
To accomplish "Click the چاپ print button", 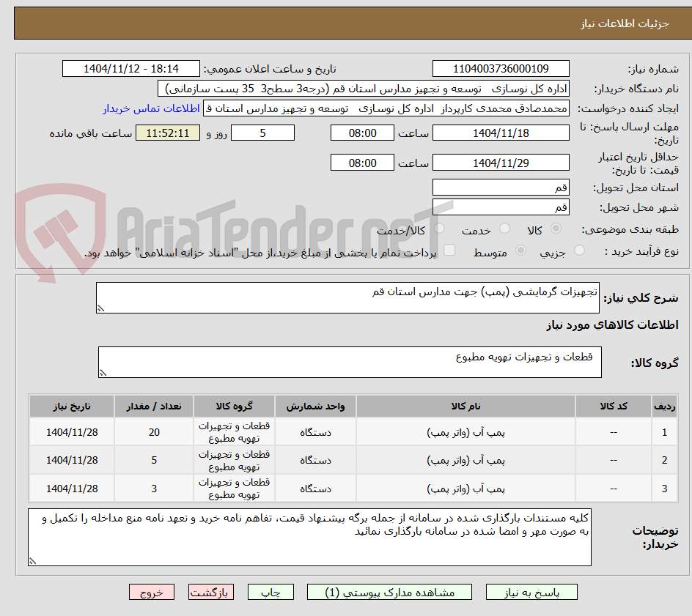I will (270, 592).
